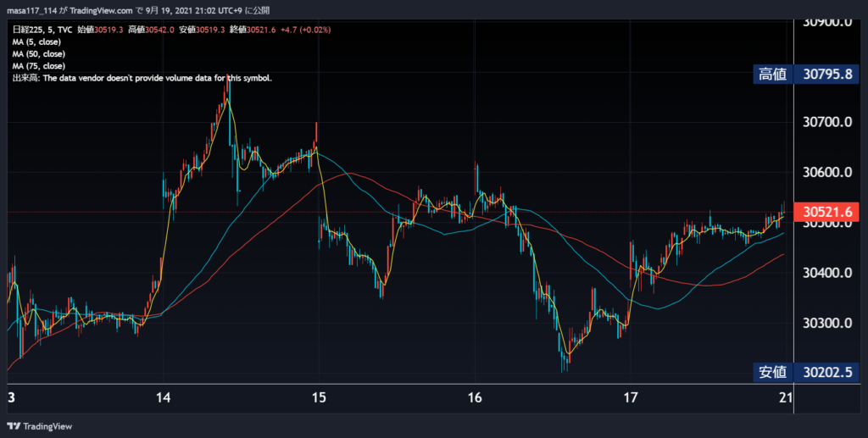Viewport: 868px width, 438px height.
Task: Click the date label 15 on time axis
Action: 319,397
